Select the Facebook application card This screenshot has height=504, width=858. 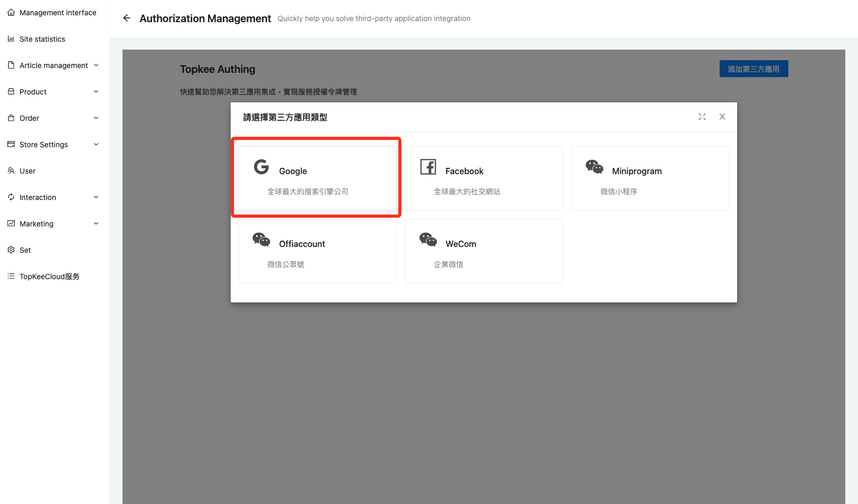[x=483, y=178]
